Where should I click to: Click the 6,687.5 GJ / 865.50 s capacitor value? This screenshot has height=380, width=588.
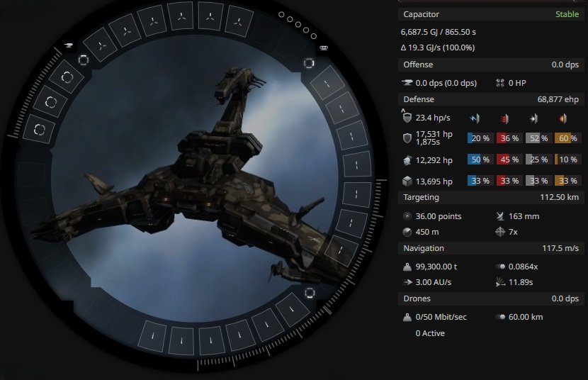pyautogui.click(x=438, y=33)
